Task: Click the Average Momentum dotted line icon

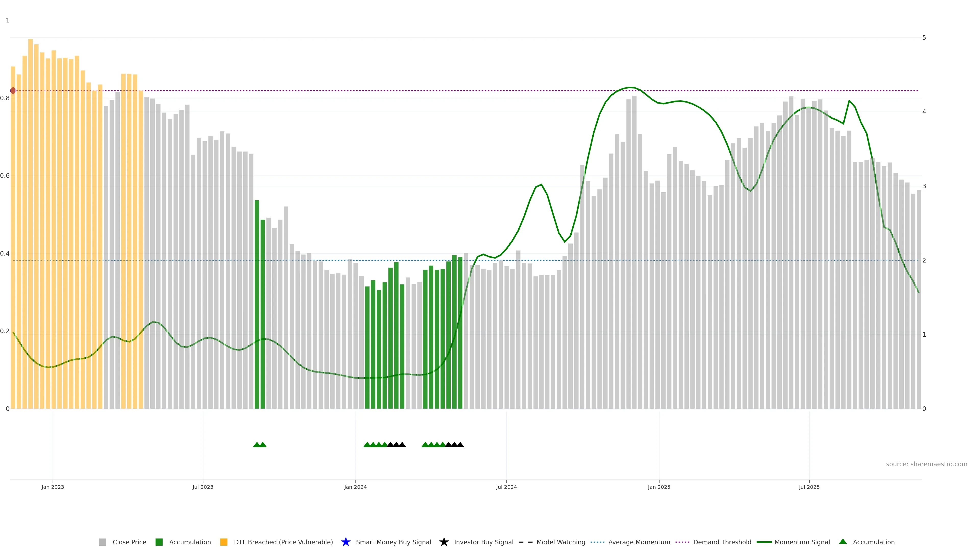Action: coord(597,542)
